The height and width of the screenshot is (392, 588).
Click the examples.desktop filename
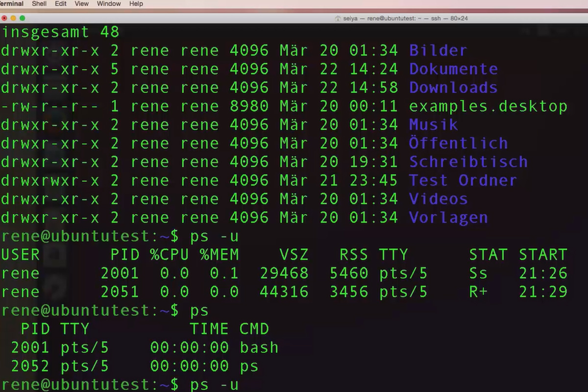(488, 106)
